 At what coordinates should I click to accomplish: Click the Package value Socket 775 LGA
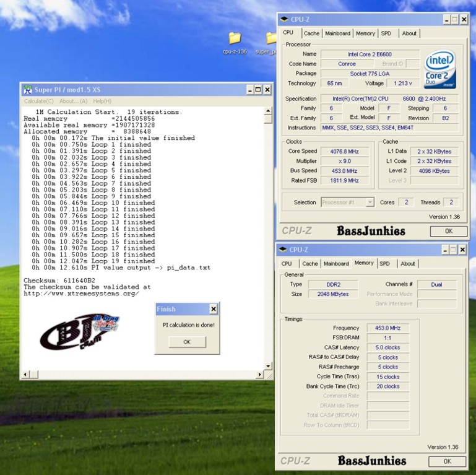pos(370,74)
